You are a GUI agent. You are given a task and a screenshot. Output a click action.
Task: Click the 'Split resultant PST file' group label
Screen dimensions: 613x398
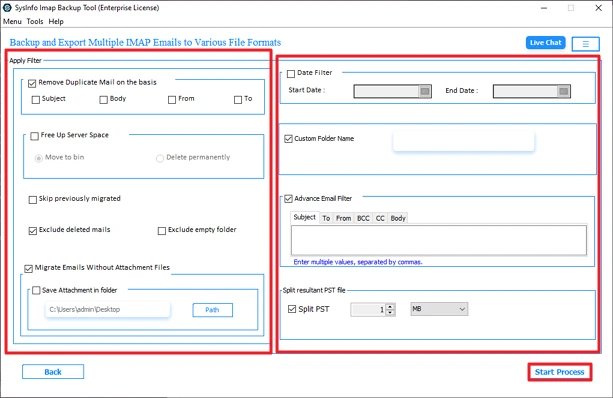tap(314, 290)
